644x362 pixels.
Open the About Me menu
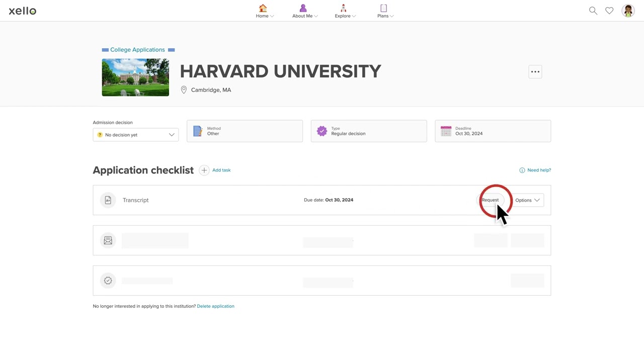[305, 11]
